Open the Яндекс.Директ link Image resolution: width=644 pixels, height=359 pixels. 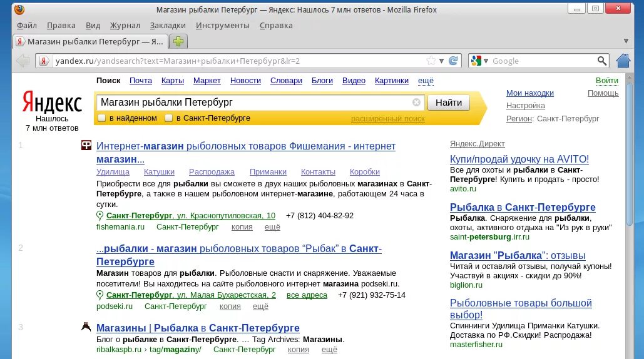click(478, 144)
